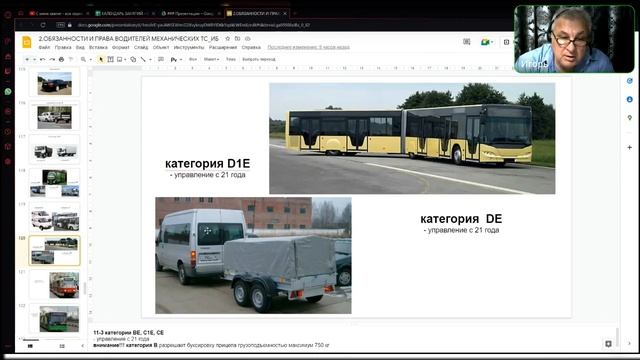
Task: Open the Справка menu
Action: pos(251,47)
